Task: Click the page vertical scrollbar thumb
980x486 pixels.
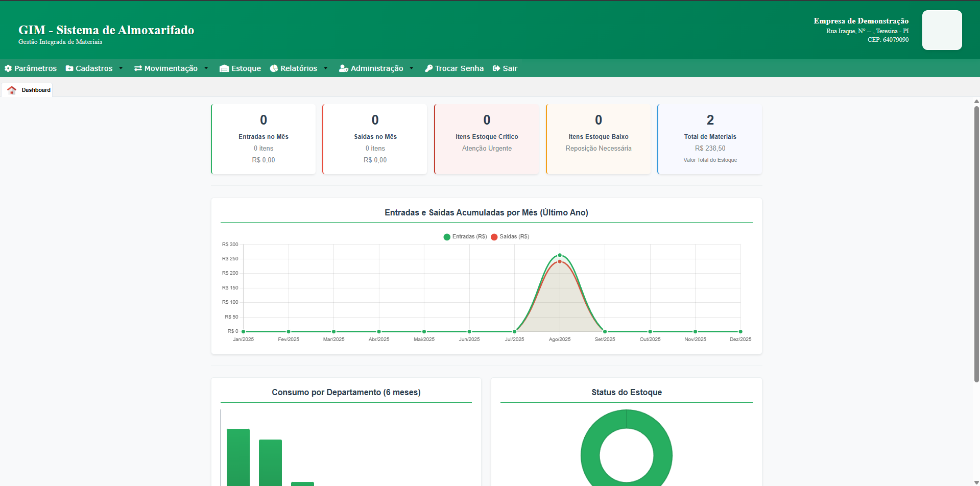Action: (x=976, y=244)
